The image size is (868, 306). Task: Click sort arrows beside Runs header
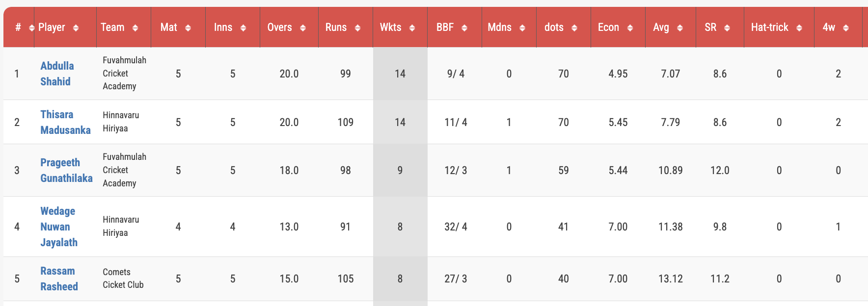357,28
